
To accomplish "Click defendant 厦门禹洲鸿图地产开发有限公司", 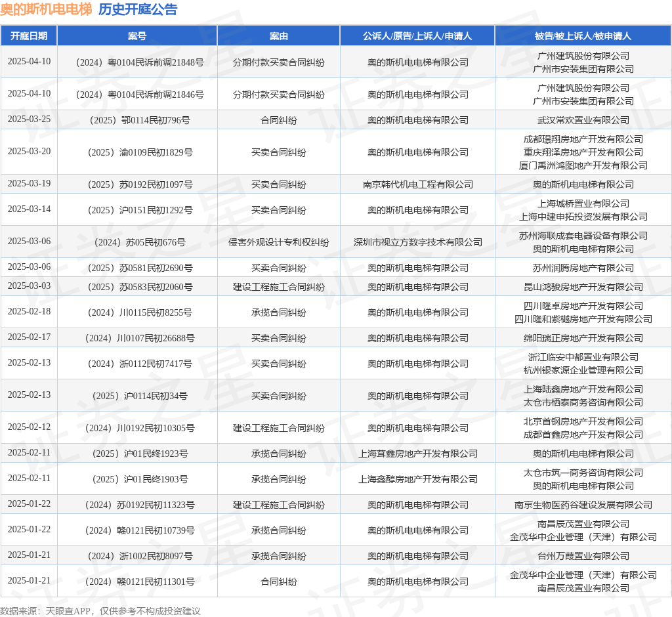I will (583, 166).
